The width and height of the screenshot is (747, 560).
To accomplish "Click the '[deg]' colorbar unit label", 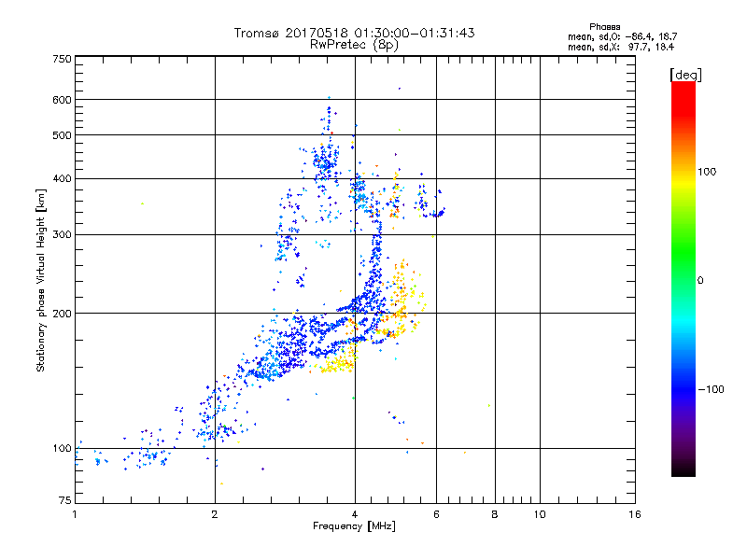I will [685, 75].
